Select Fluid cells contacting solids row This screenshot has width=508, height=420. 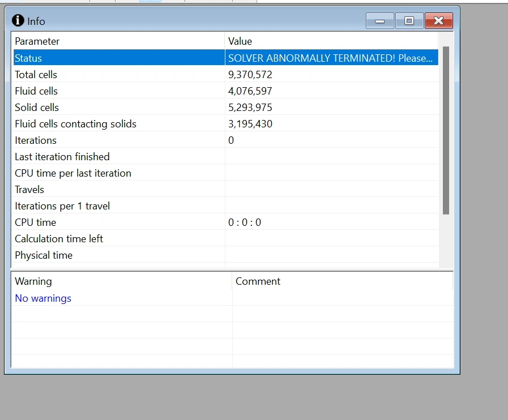[226, 124]
